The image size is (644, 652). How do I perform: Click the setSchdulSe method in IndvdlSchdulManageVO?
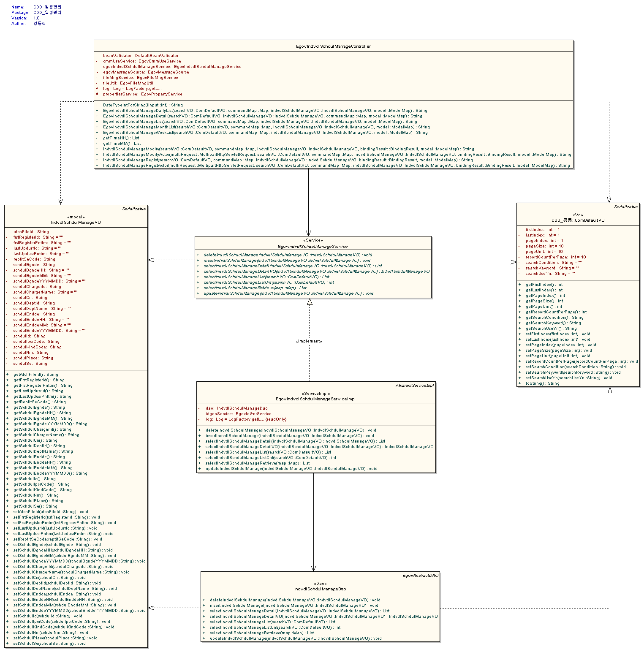pyautogui.click(x=49, y=644)
